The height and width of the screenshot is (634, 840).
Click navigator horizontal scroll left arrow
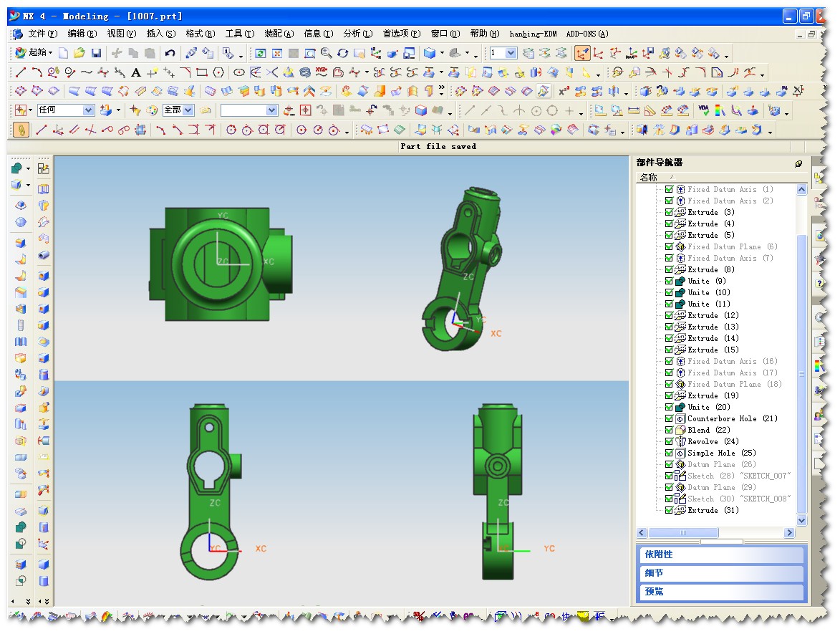pos(642,533)
